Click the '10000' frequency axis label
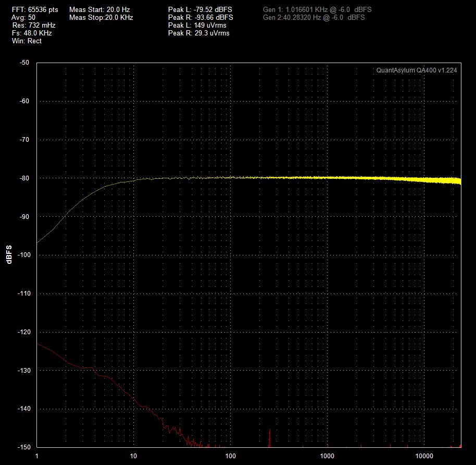476x465 pixels. pyautogui.click(x=424, y=456)
